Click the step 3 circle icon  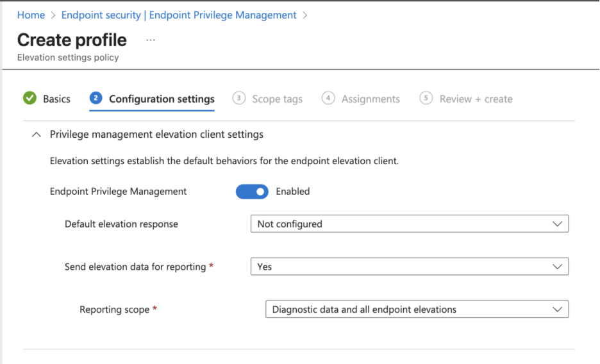[x=239, y=98]
